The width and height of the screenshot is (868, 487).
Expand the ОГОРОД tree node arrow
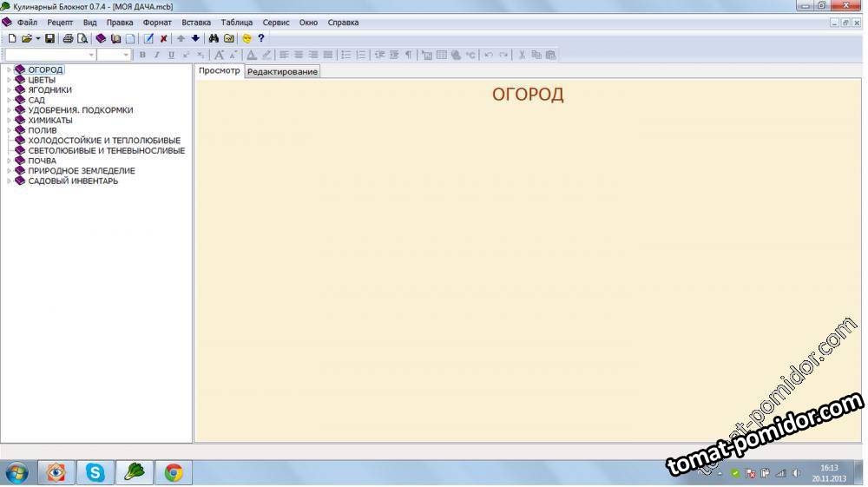point(9,69)
